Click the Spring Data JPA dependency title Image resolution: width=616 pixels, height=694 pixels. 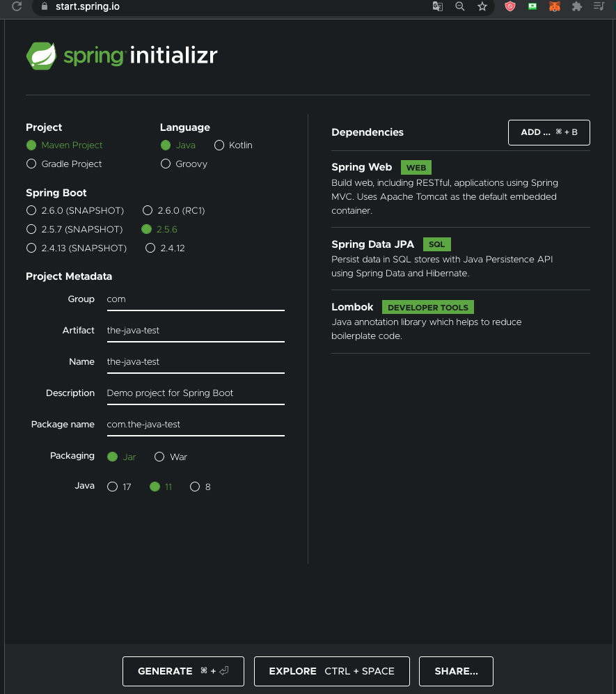click(x=372, y=244)
